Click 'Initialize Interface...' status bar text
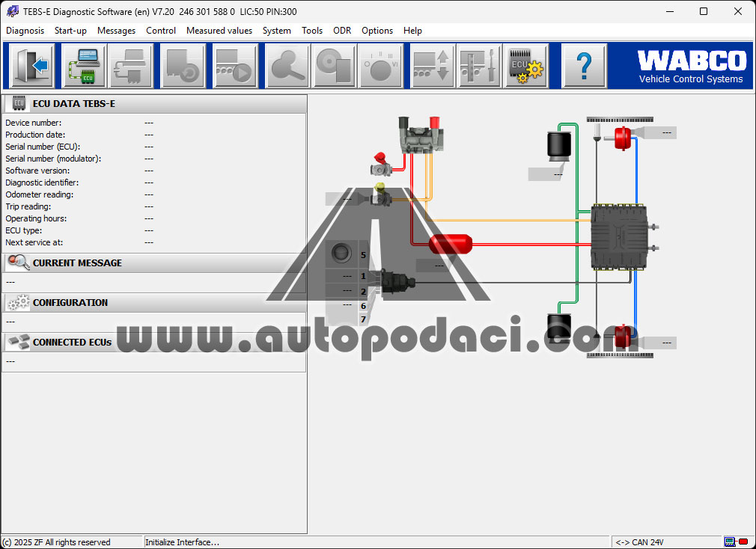Screen dimensions: 756x549 pyautogui.click(x=182, y=542)
